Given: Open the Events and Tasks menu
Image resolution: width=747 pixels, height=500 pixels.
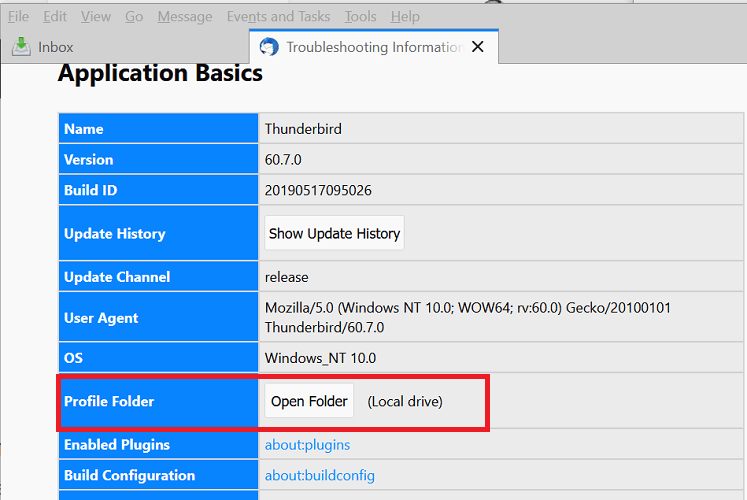Looking at the screenshot, I should tap(278, 17).
